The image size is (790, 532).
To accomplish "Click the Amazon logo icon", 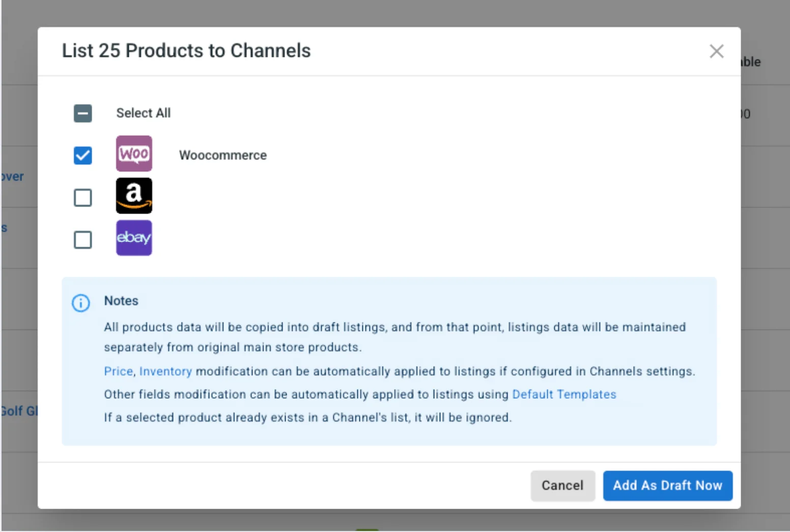I will coord(134,196).
